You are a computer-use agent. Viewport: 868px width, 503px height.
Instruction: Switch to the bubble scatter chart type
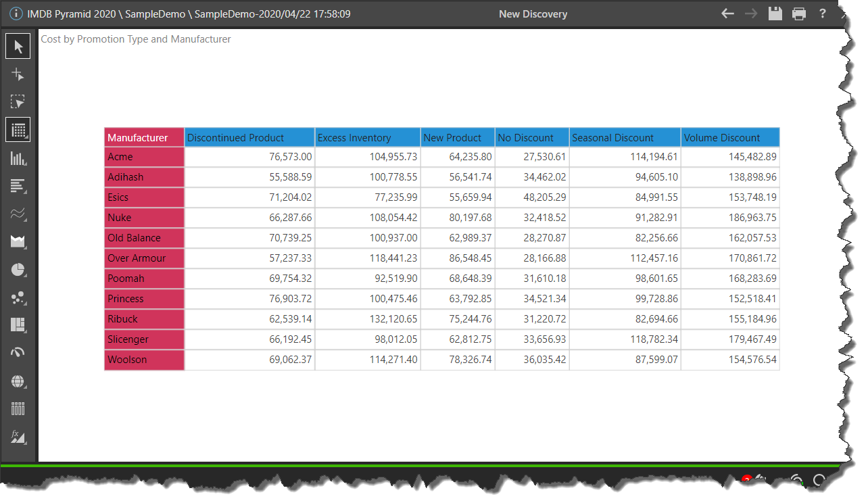point(18,297)
